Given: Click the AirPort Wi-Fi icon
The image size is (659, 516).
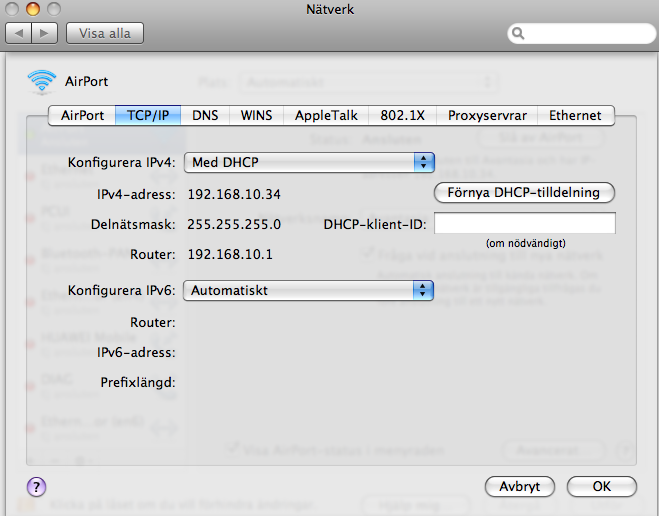Looking at the screenshot, I should click(42, 82).
